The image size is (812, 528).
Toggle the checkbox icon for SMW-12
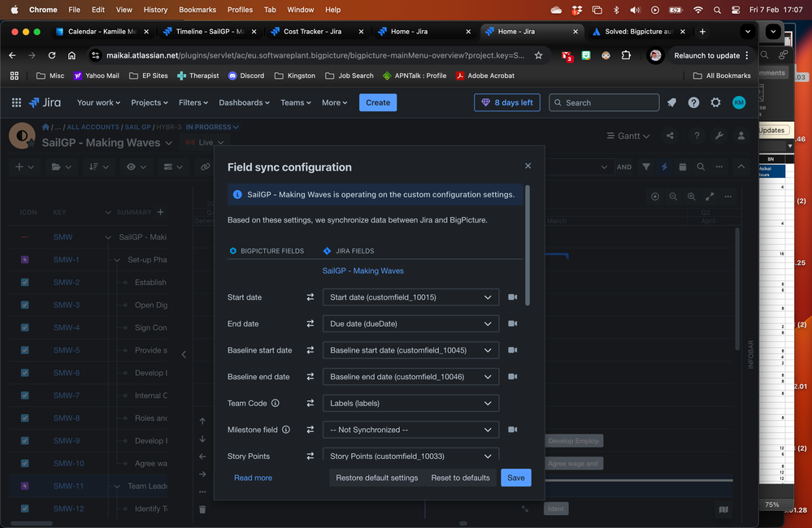click(x=25, y=509)
